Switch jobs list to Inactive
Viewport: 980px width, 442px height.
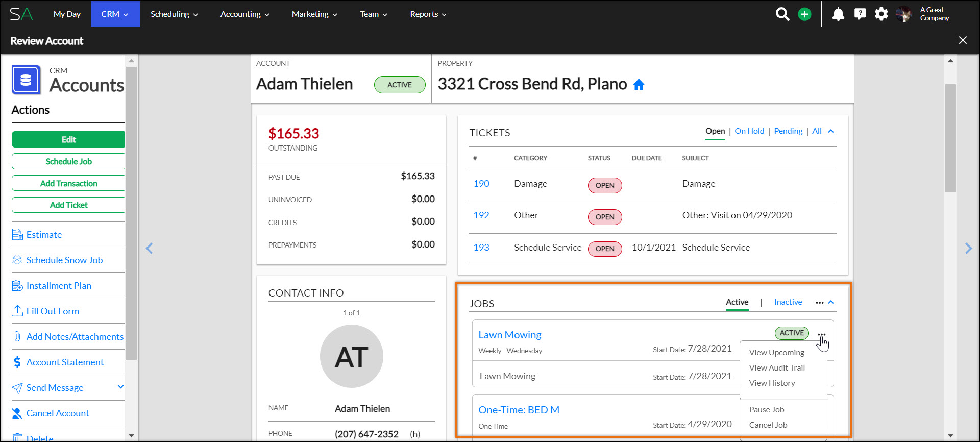click(788, 302)
